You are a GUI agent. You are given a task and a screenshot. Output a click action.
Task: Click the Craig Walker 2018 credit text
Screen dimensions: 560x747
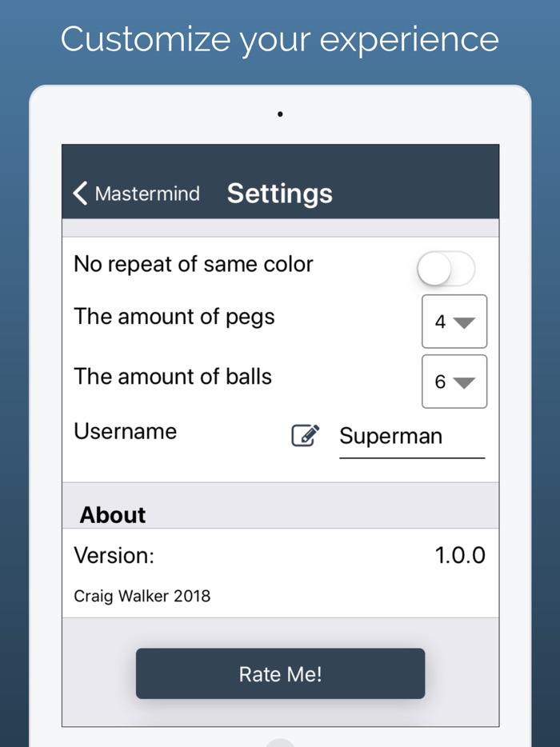142,596
